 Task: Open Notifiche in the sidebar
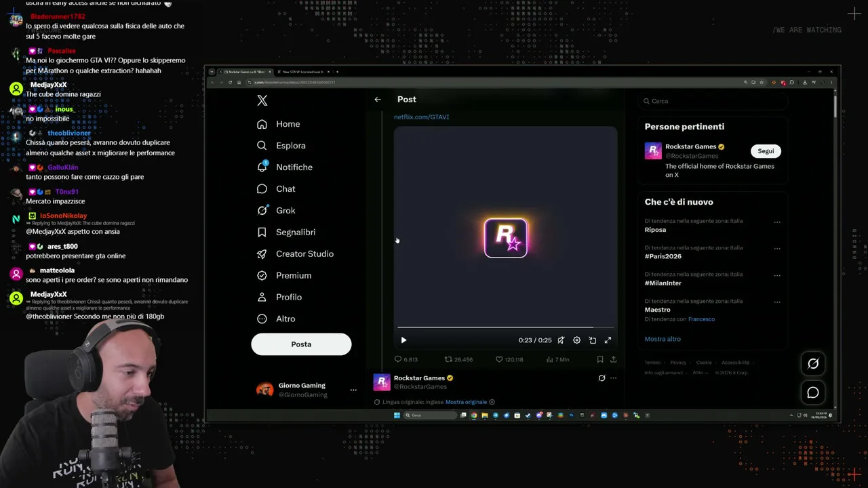click(x=285, y=167)
